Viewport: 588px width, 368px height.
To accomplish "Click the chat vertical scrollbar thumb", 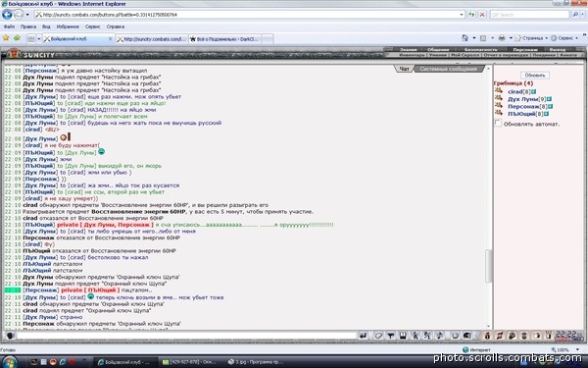I will [x=489, y=266].
